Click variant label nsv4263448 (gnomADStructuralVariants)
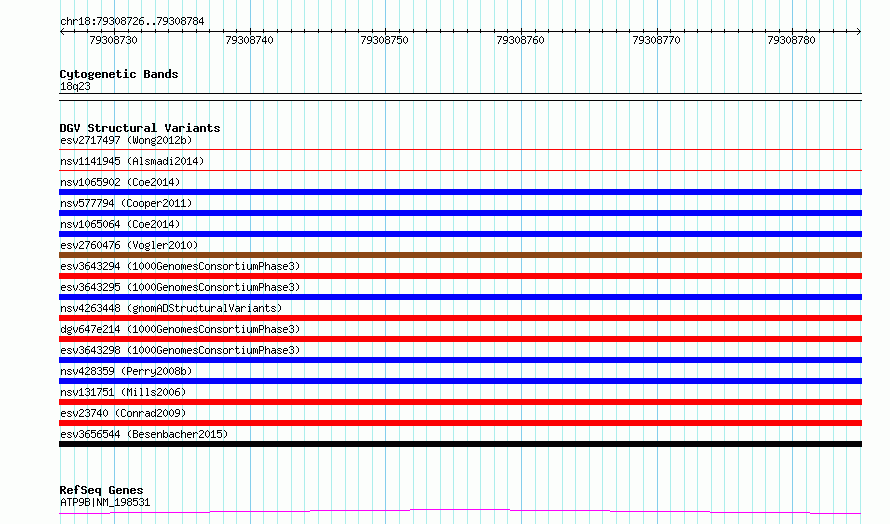 [171, 308]
